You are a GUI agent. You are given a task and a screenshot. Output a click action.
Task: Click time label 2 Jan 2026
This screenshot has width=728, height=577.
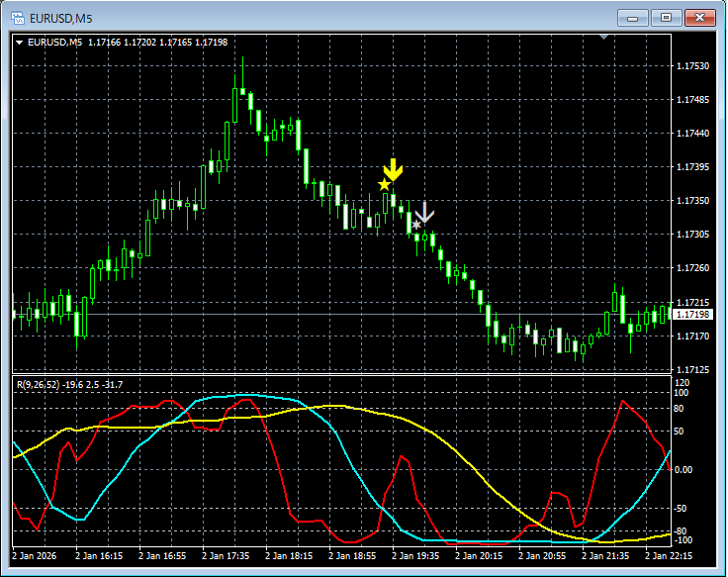coord(35,555)
